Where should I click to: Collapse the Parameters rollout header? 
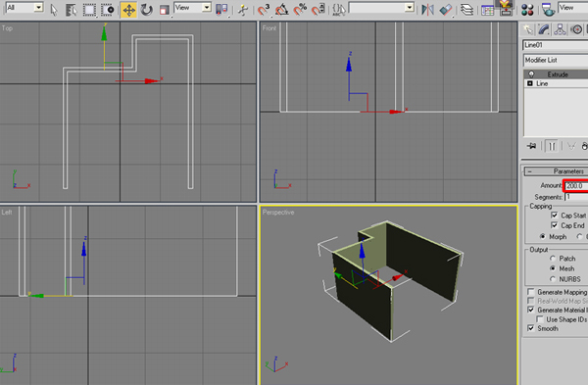556,171
